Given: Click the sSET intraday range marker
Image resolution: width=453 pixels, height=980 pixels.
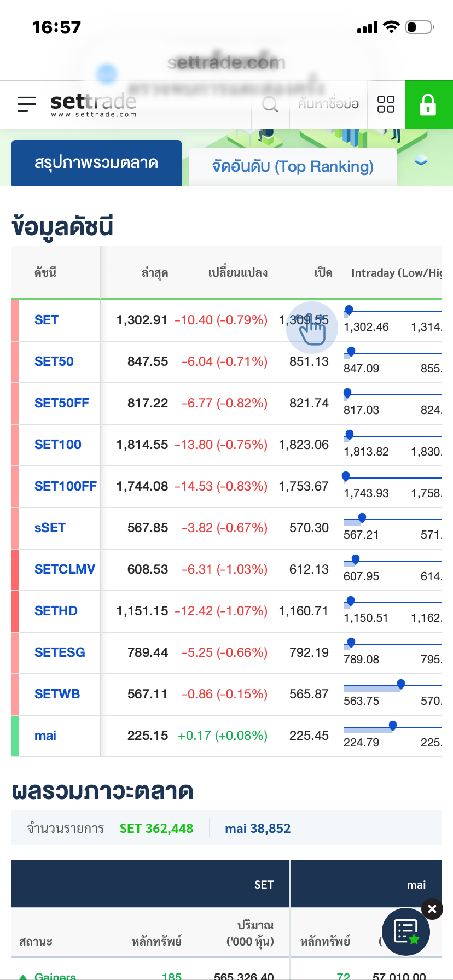Looking at the screenshot, I should pos(362,517).
